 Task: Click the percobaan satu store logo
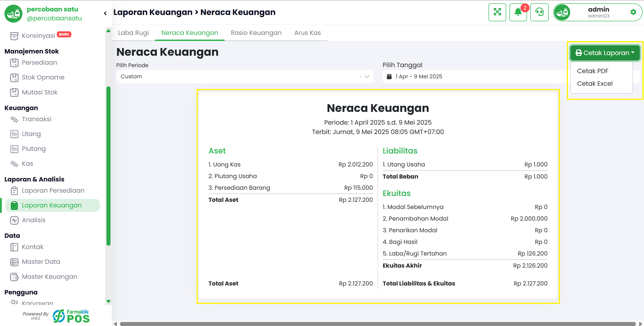click(13, 13)
